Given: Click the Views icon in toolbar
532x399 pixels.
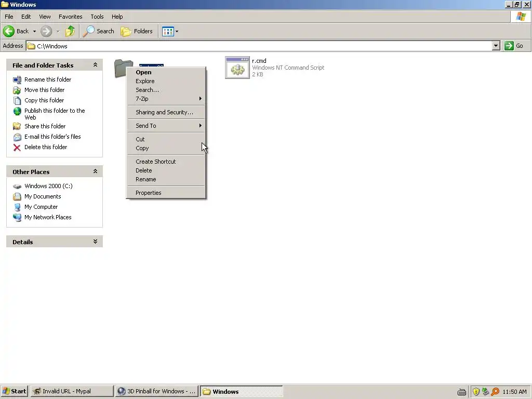Looking at the screenshot, I should click(168, 31).
